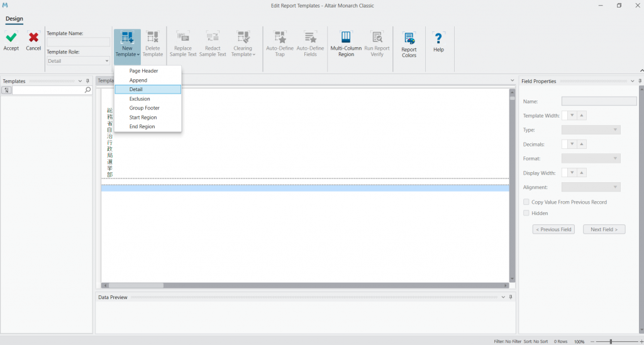The width and height of the screenshot is (644, 345).
Task: Adjust the zoom slider handle
Action: [611, 341]
